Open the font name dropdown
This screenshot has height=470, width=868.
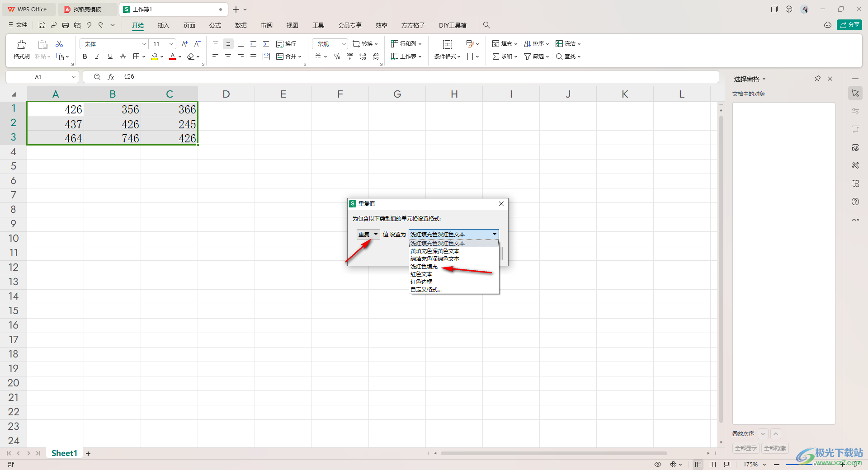tap(144, 44)
